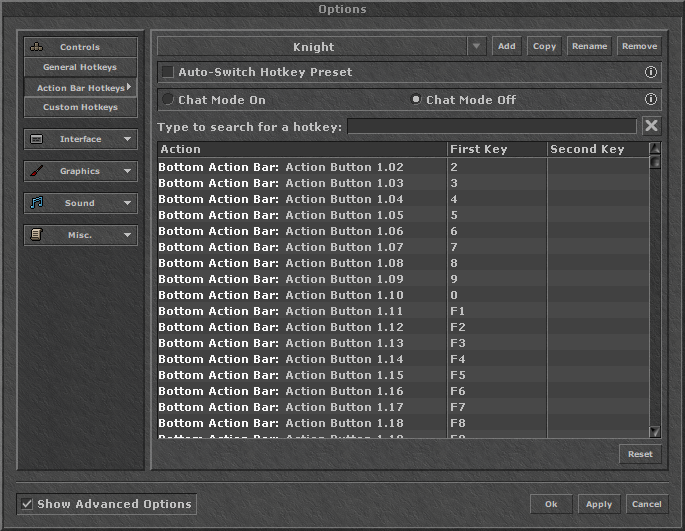The height and width of the screenshot is (531, 685).
Task: Select row Action Button 1.18
Action: (403, 423)
